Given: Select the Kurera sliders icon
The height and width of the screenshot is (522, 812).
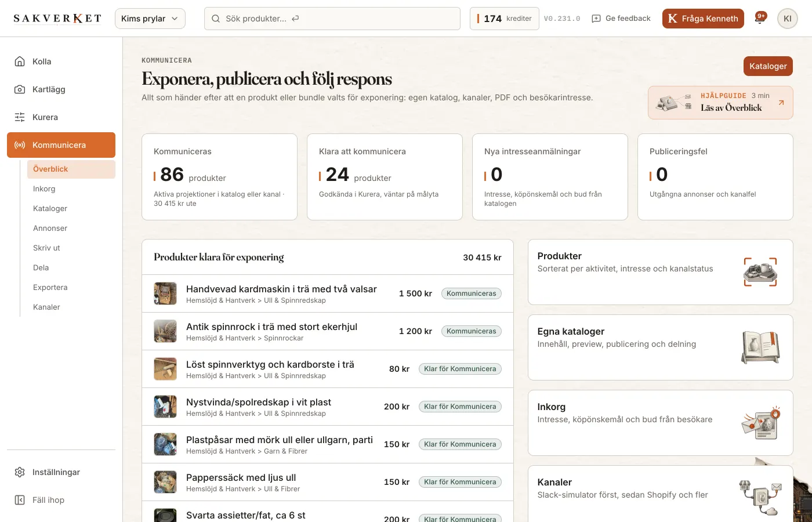Looking at the screenshot, I should coord(20,117).
